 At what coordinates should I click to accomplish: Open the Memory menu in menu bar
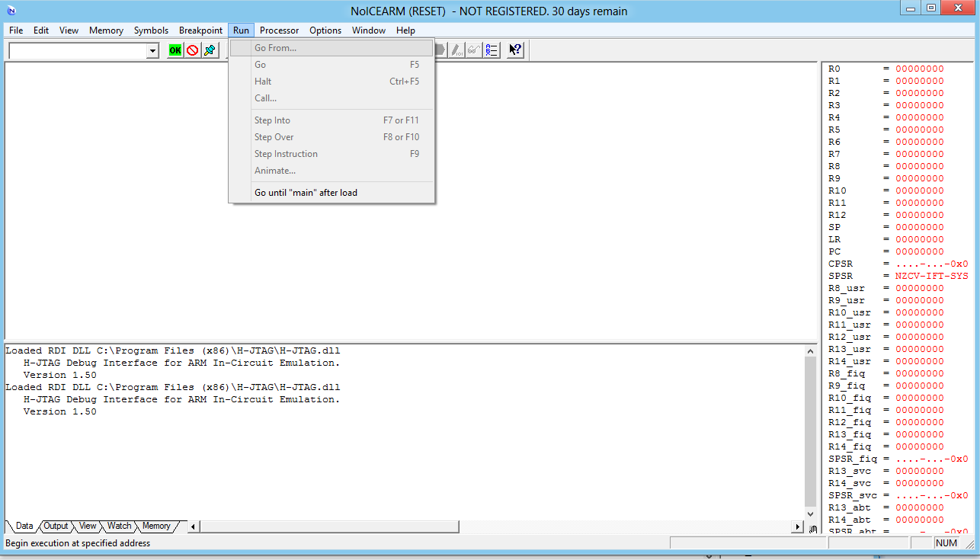click(x=106, y=30)
